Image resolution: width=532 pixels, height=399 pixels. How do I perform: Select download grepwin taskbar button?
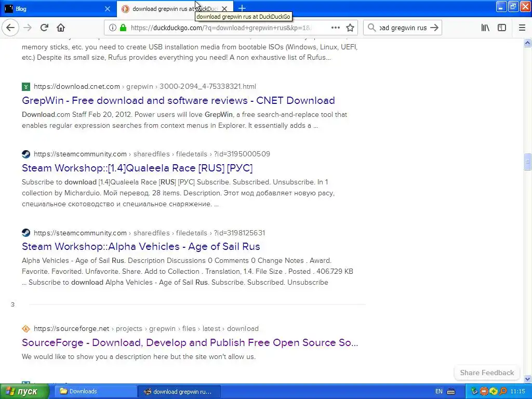[180, 392]
